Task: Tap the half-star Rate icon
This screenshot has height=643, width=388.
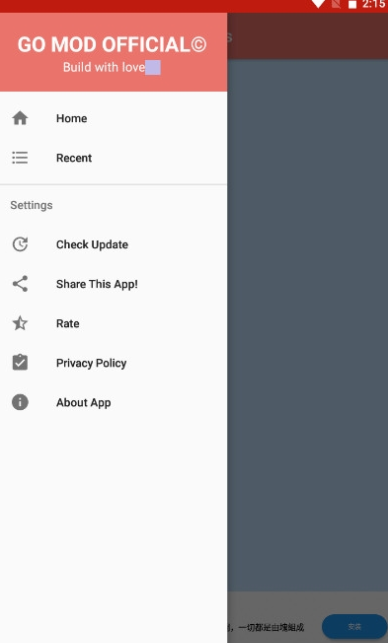Action: tap(20, 323)
